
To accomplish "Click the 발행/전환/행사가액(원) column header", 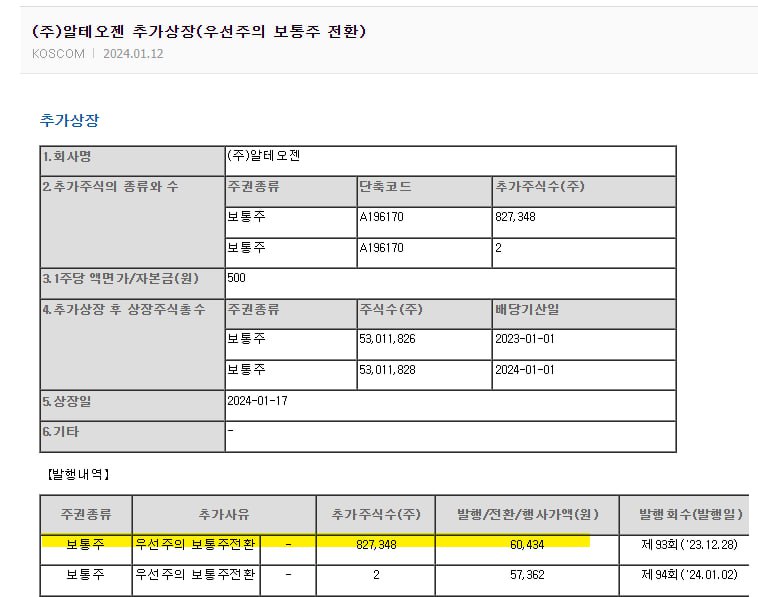I will pos(527,514).
